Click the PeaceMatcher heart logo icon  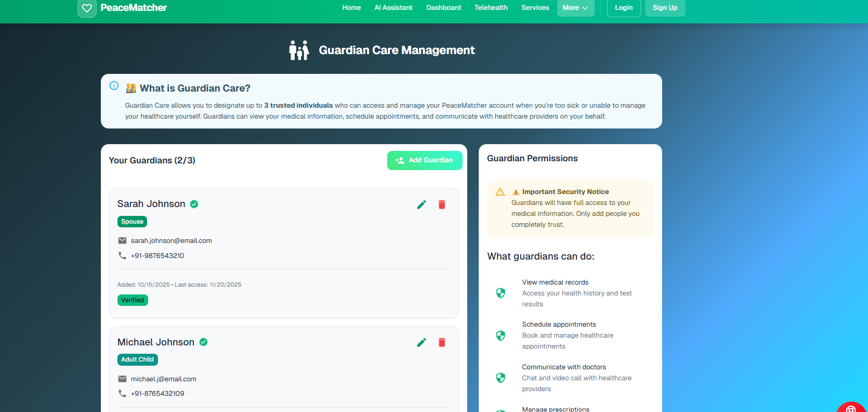(x=87, y=8)
